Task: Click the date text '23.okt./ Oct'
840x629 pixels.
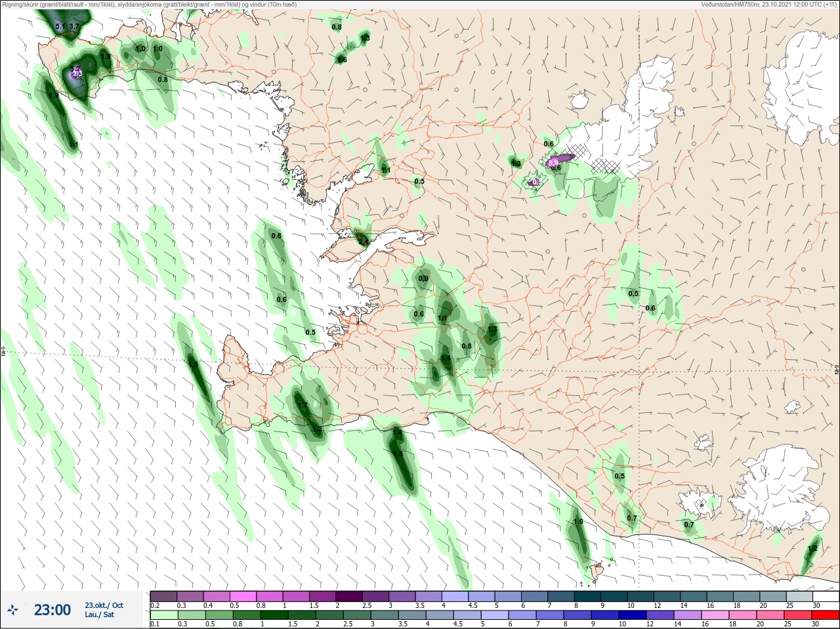Action: pyautogui.click(x=104, y=605)
